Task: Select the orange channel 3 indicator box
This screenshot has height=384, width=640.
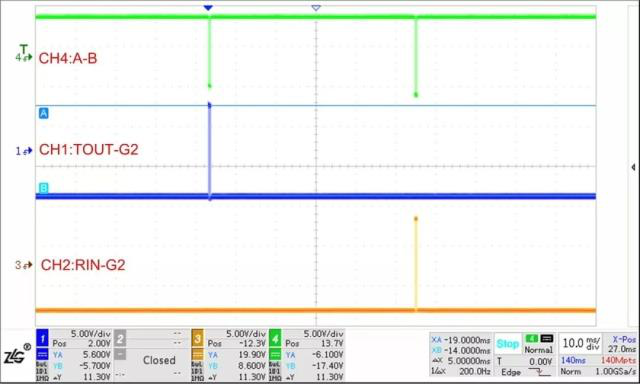Action: pos(197,338)
